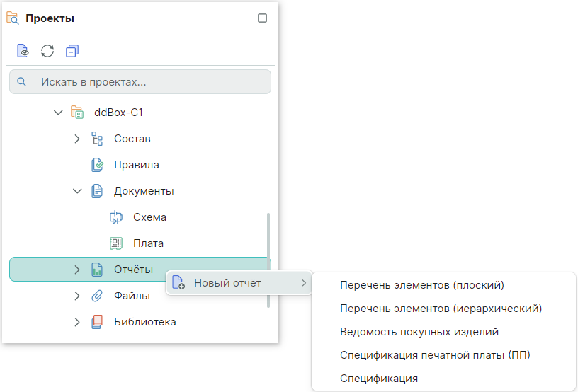The height and width of the screenshot is (392, 578).
Task: Click the refresh projects icon
Action: [x=47, y=51]
